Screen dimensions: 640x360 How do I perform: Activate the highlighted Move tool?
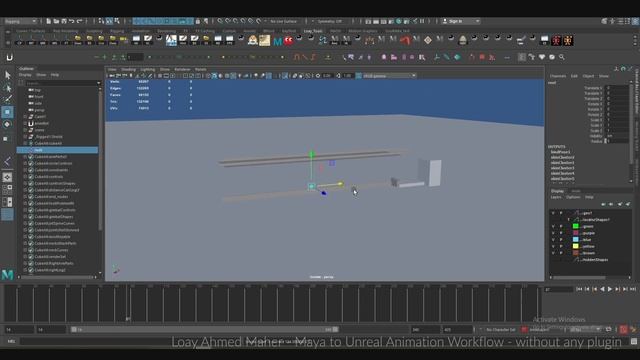pyautogui.click(x=7, y=112)
